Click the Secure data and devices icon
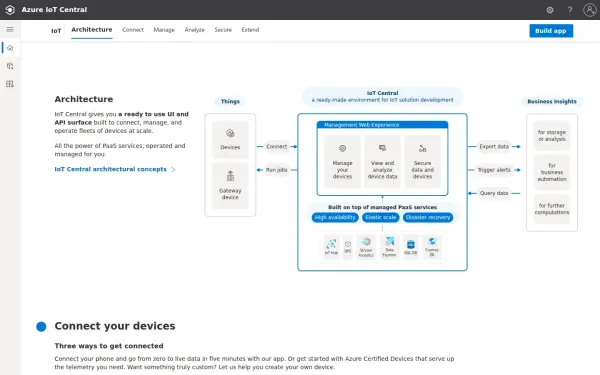Image resolution: width=600 pixels, height=375 pixels. 422,148
